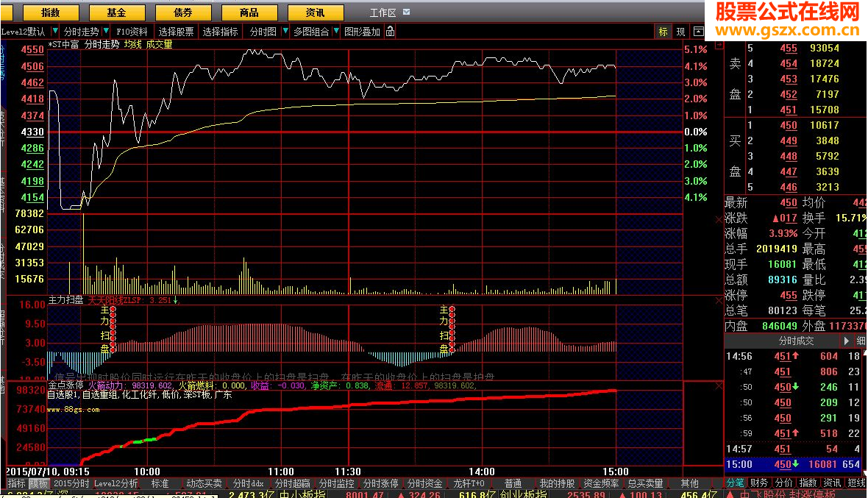Select the Level2分析 template tab
The width and height of the screenshot is (868, 498).
coord(115,483)
